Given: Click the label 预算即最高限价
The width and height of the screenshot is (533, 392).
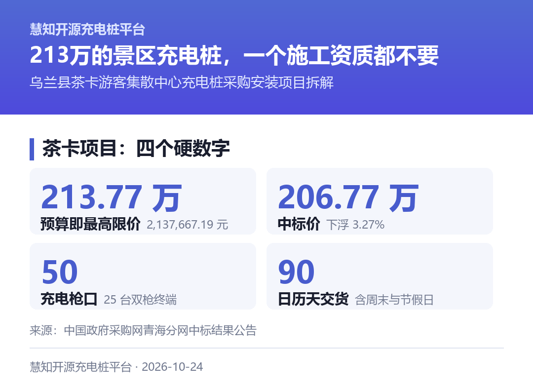Looking at the screenshot, I should [90, 224].
